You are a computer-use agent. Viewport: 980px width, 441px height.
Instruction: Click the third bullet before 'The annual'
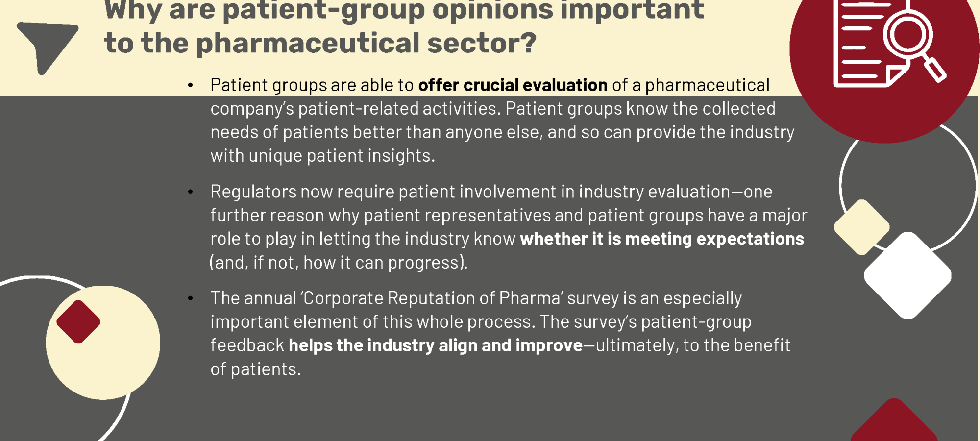point(190,298)
